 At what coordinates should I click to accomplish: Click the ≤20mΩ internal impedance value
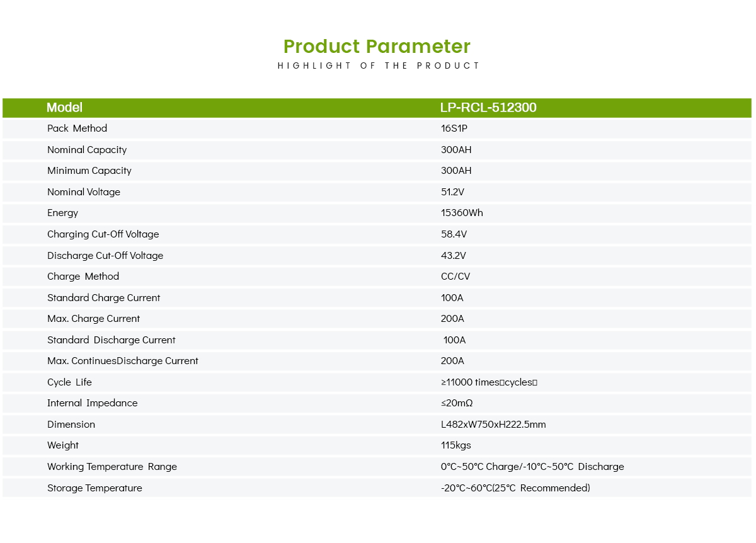pyautogui.click(x=457, y=403)
